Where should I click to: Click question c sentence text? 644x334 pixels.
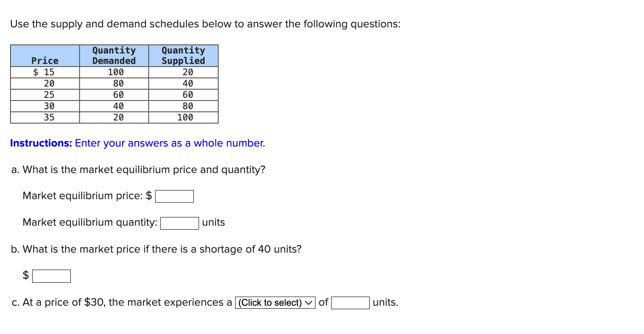pos(122,302)
